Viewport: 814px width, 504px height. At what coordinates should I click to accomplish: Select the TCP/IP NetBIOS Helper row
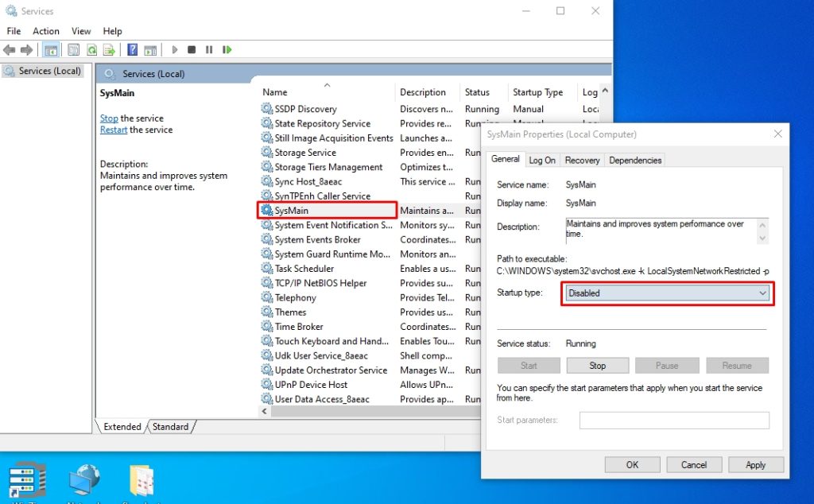coord(320,284)
